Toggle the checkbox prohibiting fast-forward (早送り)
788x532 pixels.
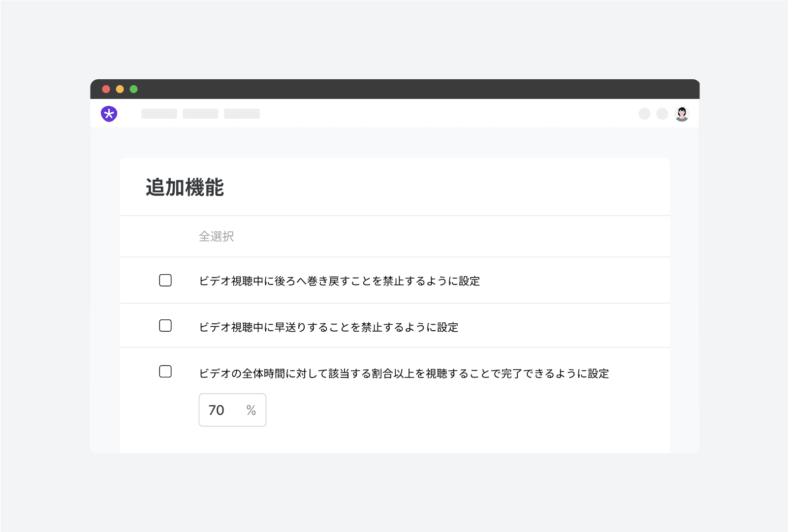165,326
